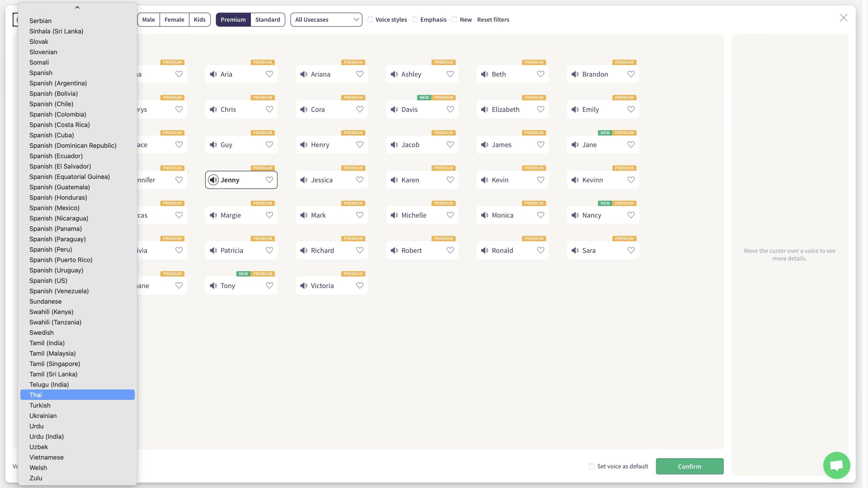Tick the Emphasis filter checkbox
The height and width of the screenshot is (488, 868).
point(415,20)
